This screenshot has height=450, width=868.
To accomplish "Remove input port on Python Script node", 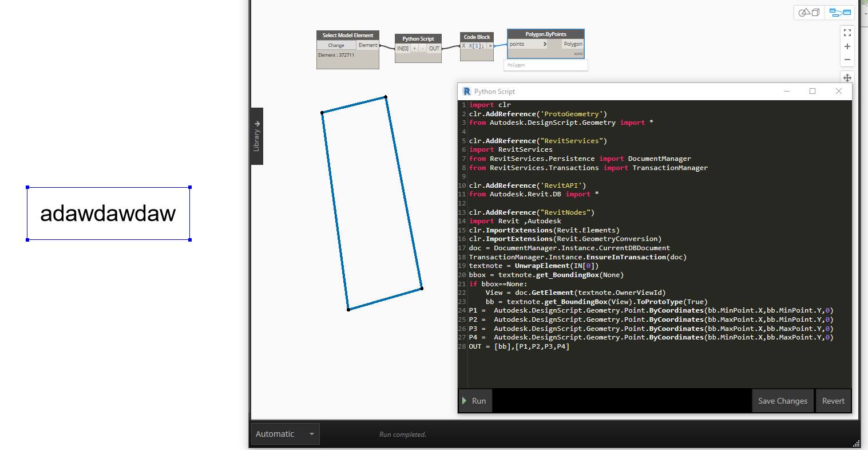I will pos(423,49).
